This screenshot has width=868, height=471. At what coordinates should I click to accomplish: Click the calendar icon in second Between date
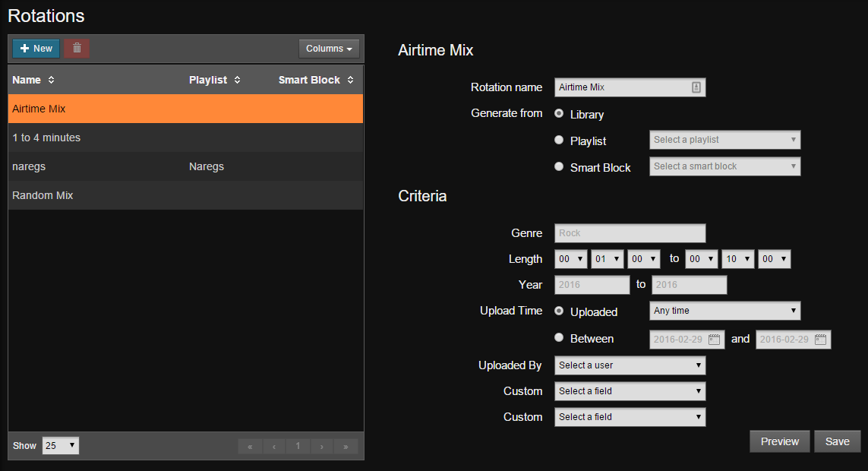820,340
